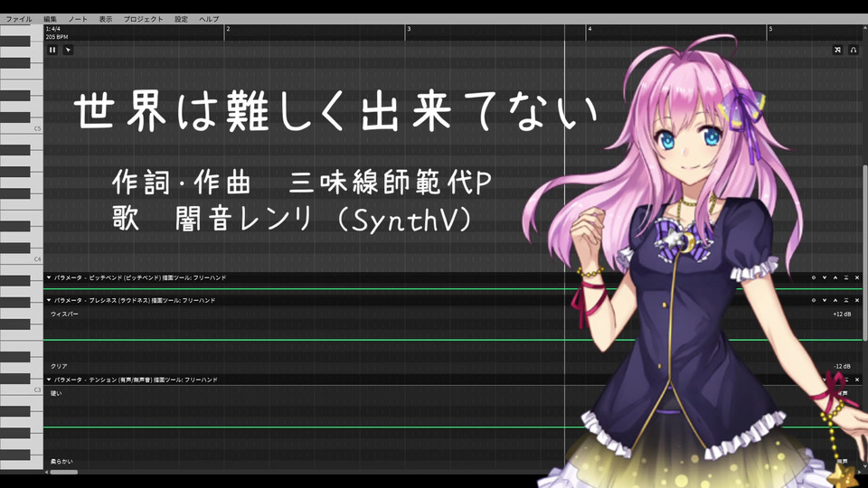This screenshot has height=488, width=868.
Task: Click the C5 piano key
Action: point(21,128)
